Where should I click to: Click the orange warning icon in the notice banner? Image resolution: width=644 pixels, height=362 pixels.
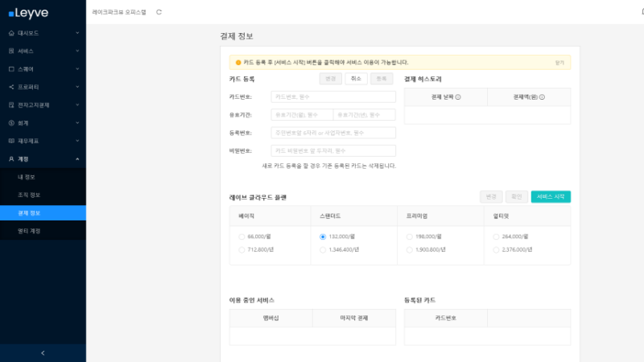[x=238, y=63]
